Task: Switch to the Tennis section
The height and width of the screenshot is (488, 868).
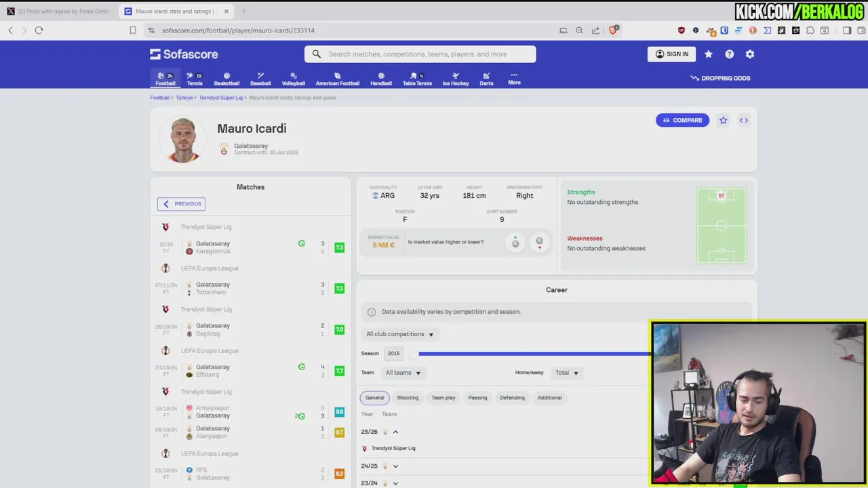Action: pos(195,79)
